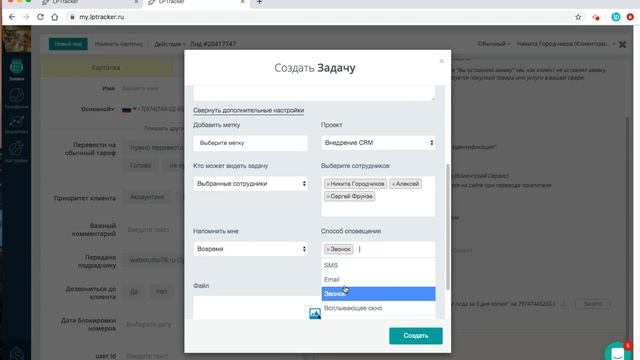Remove Сергей Фрунзе from selected employees
The height and width of the screenshot is (360, 640).
click(328, 196)
